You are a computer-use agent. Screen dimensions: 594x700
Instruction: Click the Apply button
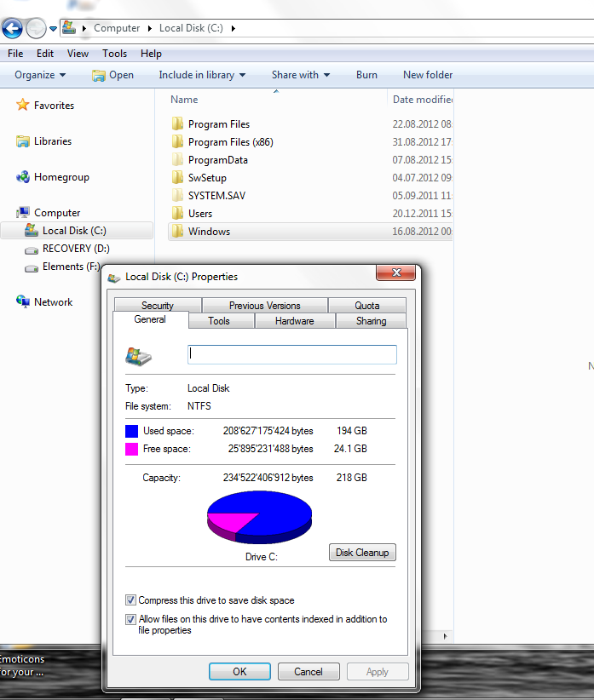click(378, 671)
